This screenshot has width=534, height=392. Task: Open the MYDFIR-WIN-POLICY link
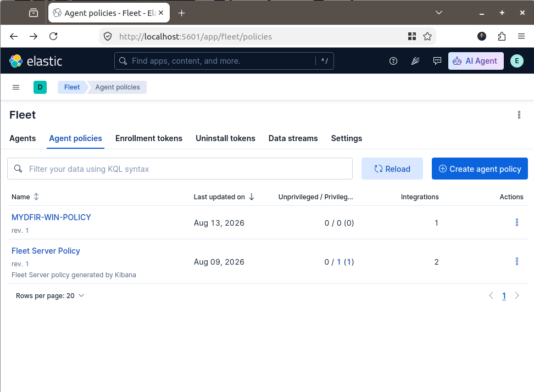tap(51, 217)
